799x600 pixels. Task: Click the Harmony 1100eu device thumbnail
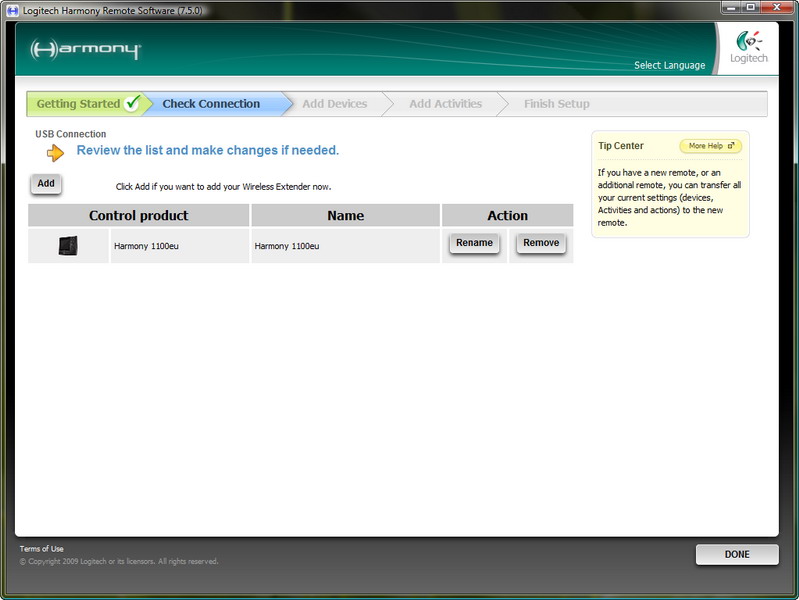coord(68,245)
